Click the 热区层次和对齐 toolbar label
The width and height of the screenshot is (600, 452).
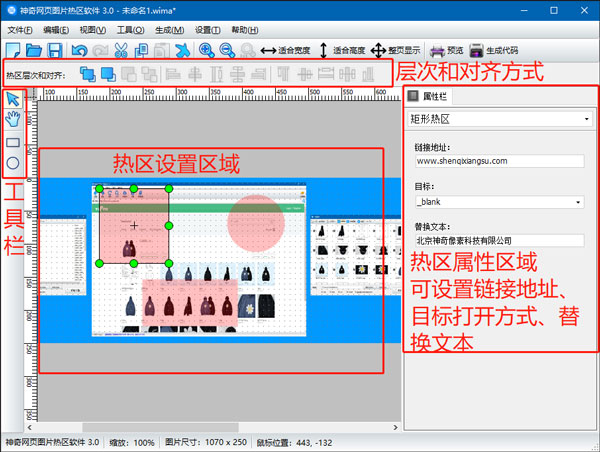36,75
